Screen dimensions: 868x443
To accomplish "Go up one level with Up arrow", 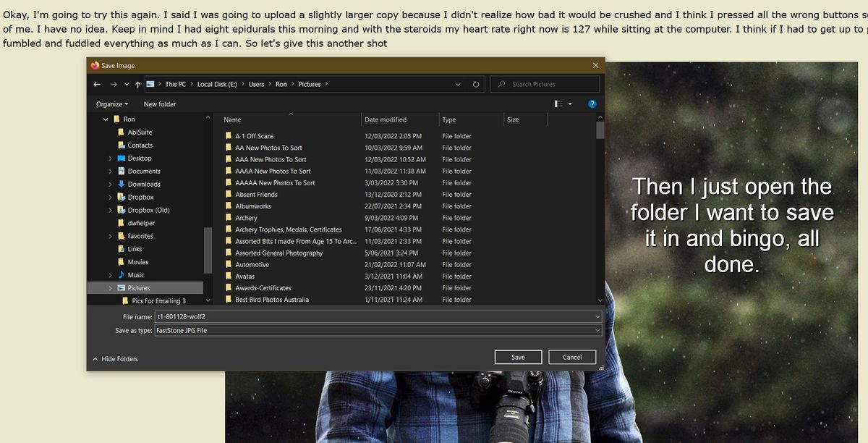I will 137,84.
